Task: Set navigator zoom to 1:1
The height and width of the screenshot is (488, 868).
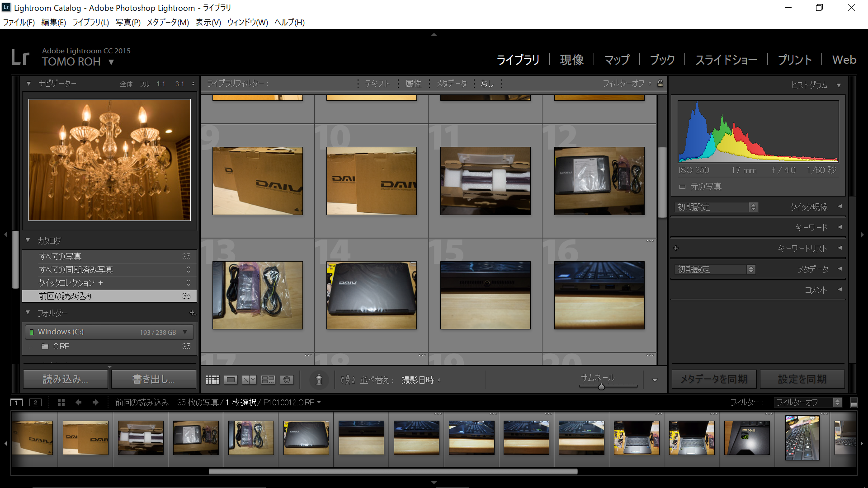Action: point(161,84)
